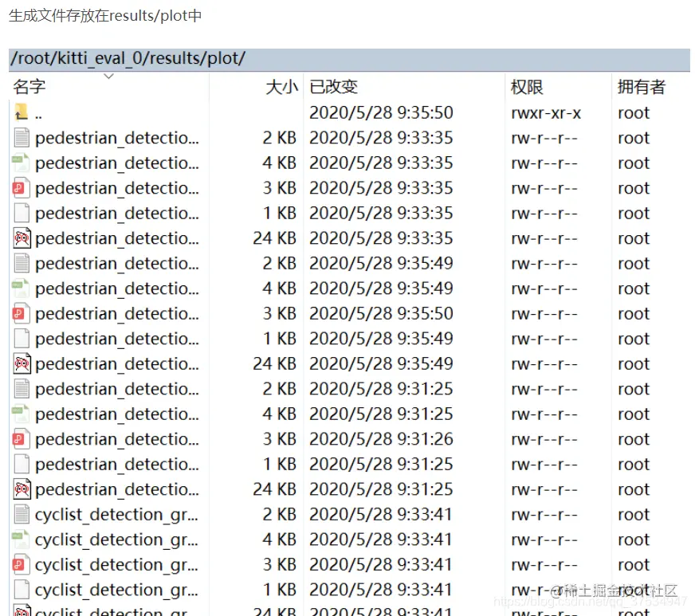Screen dimensions: 695x616
Task: Select pedestrian_detectio... name in 1 KB row dated 9:31:25
Action: tap(117, 465)
